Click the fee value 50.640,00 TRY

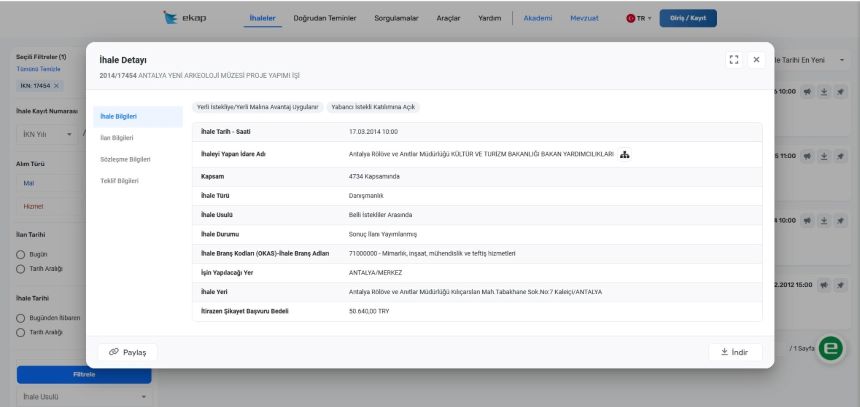(x=369, y=311)
